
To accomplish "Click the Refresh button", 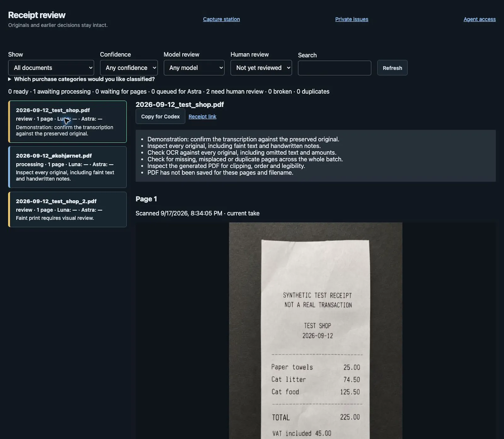I will (x=392, y=68).
